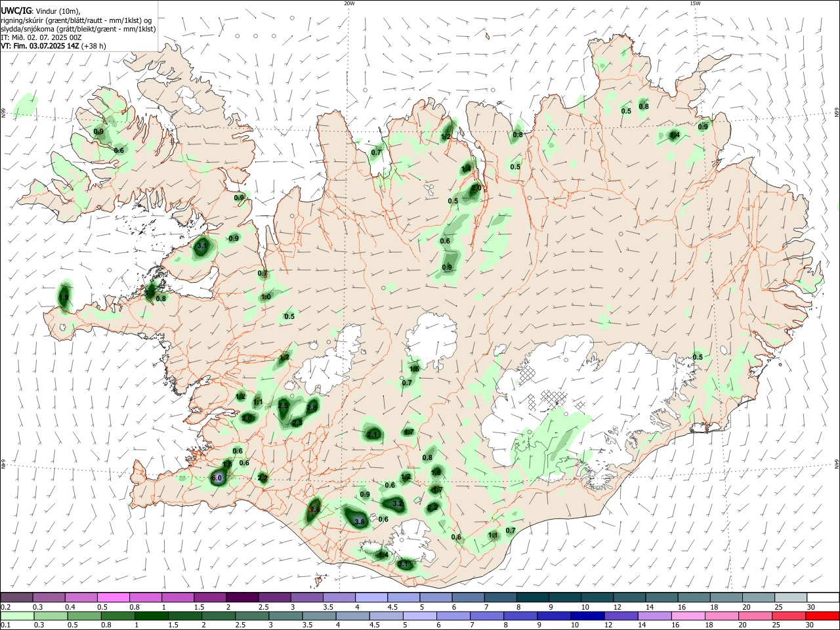
Task: Select the "(+38 h)" forecast offset text
Action: coord(94,46)
